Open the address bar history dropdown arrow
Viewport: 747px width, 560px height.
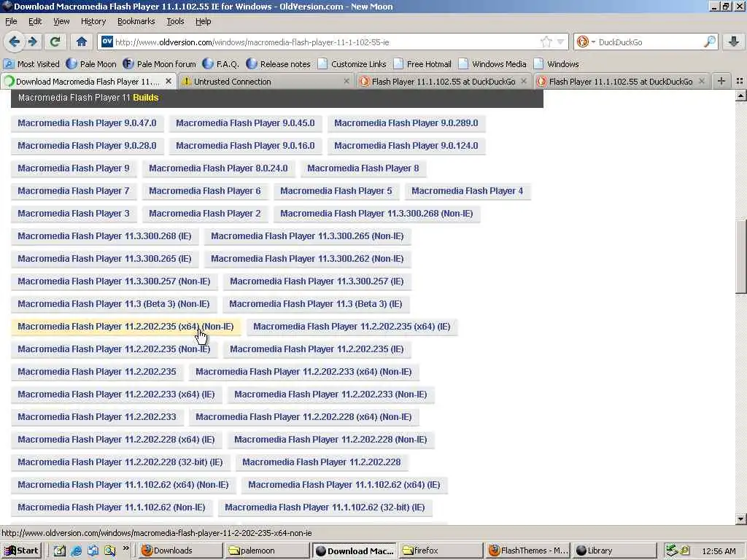click(561, 42)
